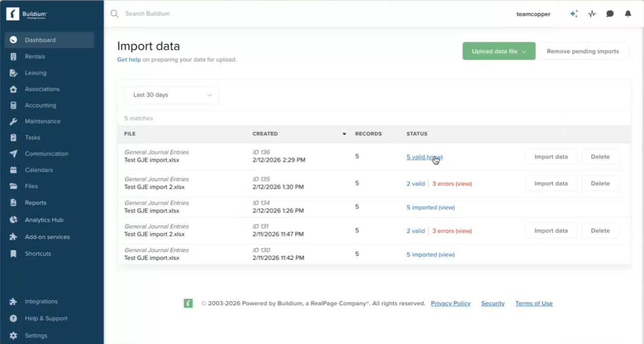Click the Shortcuts bookmark icon
This screenshot has width=644, height=344.
[x=13, y=254]
